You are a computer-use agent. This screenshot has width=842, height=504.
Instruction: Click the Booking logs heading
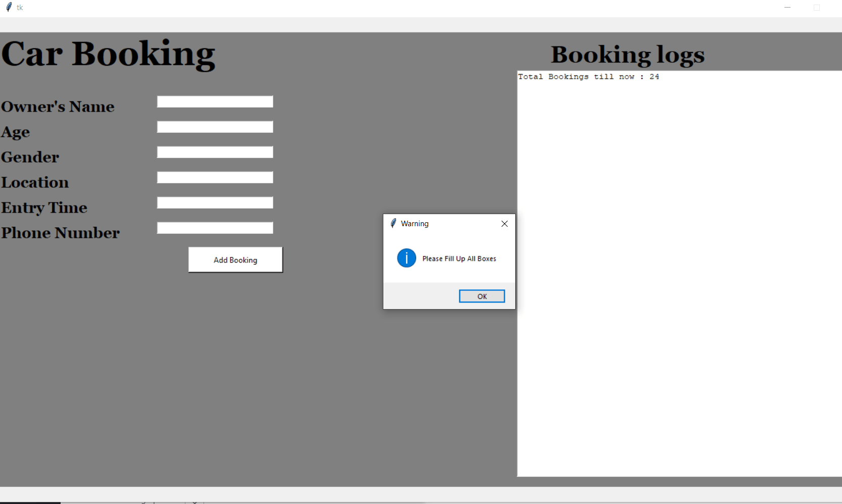pyautogui.click(x=628, y=55)
